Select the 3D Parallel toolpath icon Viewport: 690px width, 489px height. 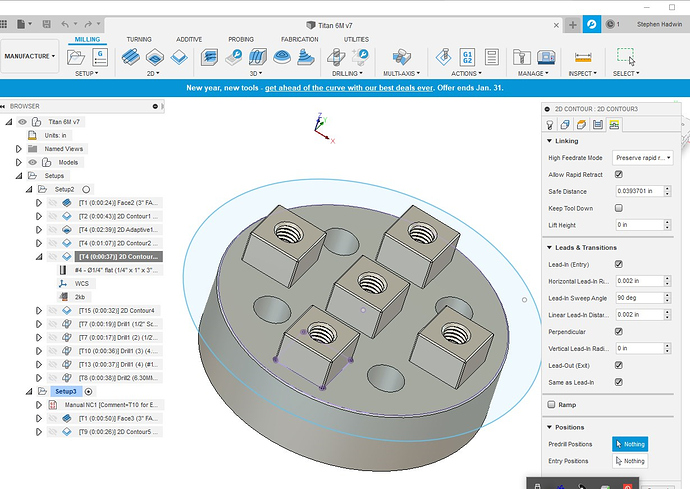click(x=258, y=57)
